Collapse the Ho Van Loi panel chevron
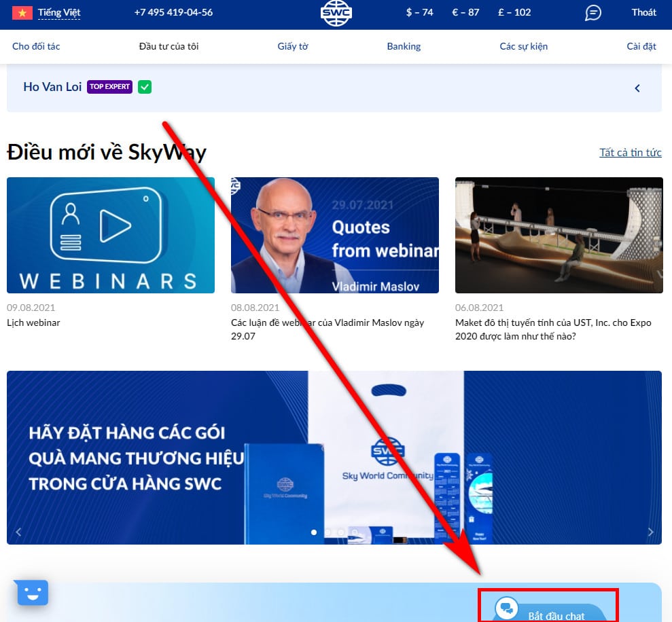The image size is (672, 622). point(637,88)
